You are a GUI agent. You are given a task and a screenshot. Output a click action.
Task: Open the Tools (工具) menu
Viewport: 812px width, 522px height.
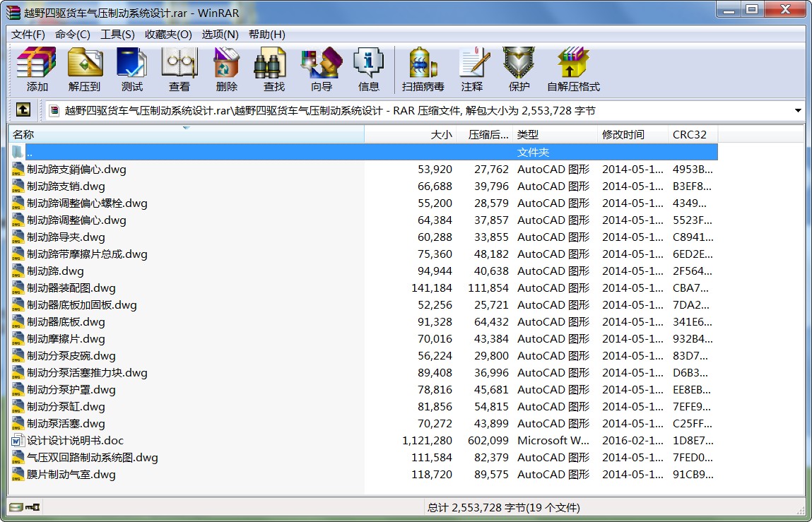tap(117, 35)
